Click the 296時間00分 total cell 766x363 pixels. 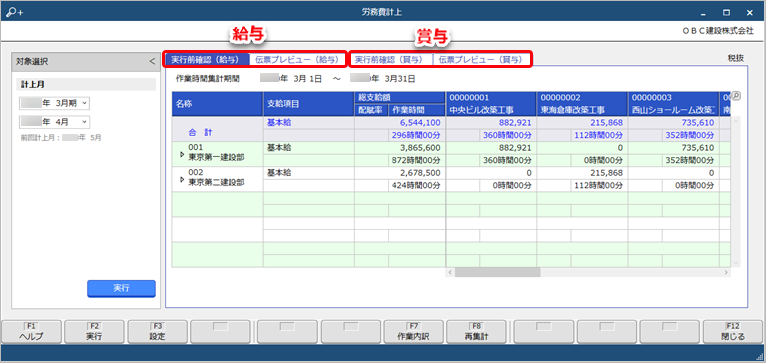click(417, 135)
